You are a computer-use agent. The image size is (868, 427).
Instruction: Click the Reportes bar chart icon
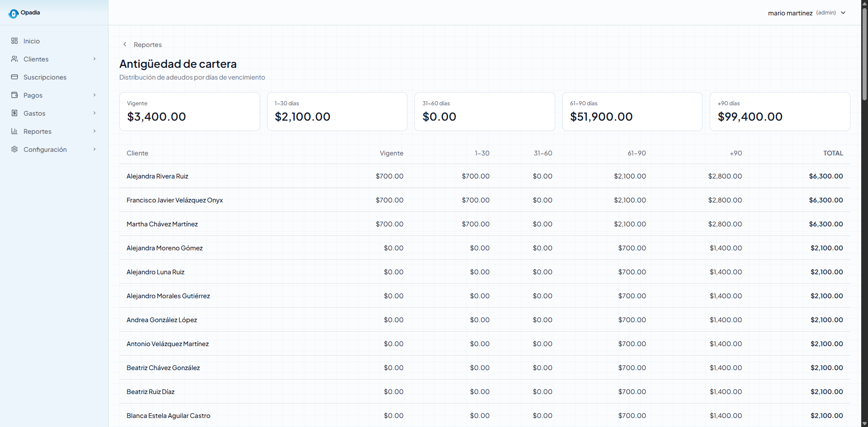[14, 131]
